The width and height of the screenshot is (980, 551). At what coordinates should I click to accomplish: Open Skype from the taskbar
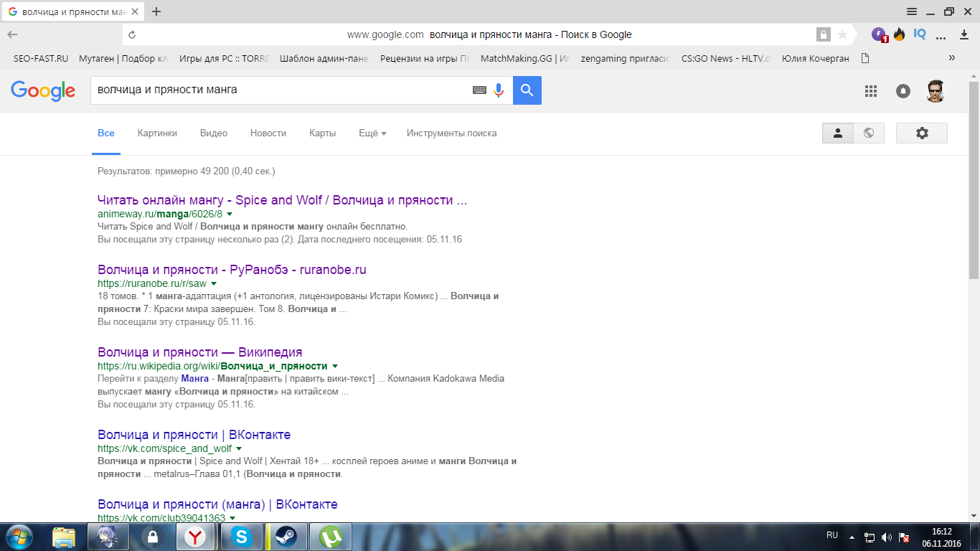pos(242,537)
